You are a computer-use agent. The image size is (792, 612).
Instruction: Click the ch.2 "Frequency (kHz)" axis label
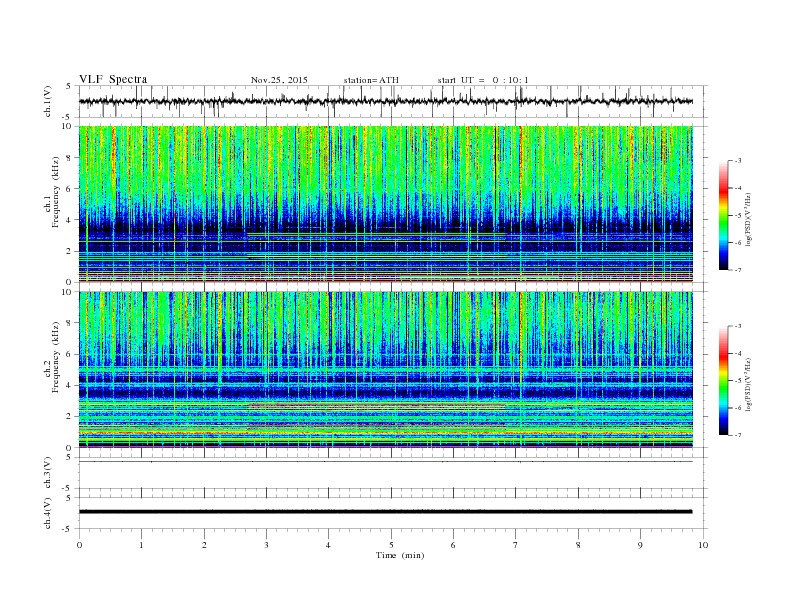pyautogui.click(x=56, y=357)
